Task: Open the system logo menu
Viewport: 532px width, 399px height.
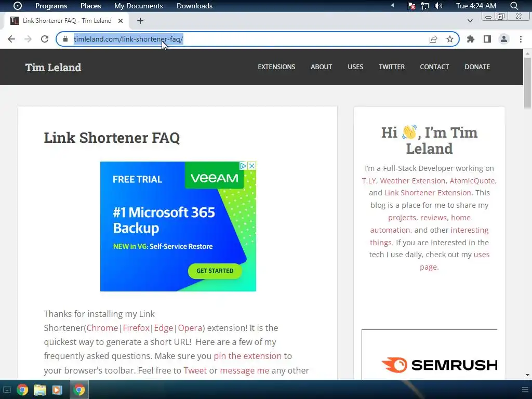Action: click(x=17, y=6)
